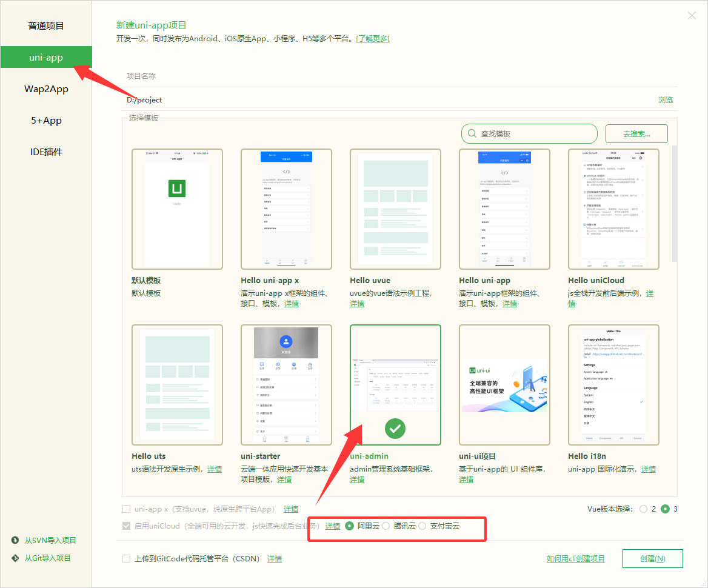Open 详情 link beside uni-app x option

pyautogui.click(x=291, y=509)
